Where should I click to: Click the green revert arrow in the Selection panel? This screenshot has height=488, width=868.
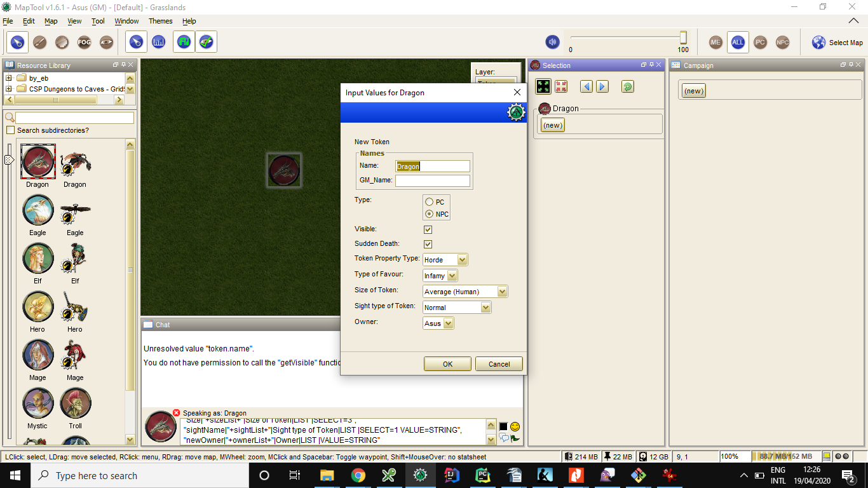coord(627,86)
